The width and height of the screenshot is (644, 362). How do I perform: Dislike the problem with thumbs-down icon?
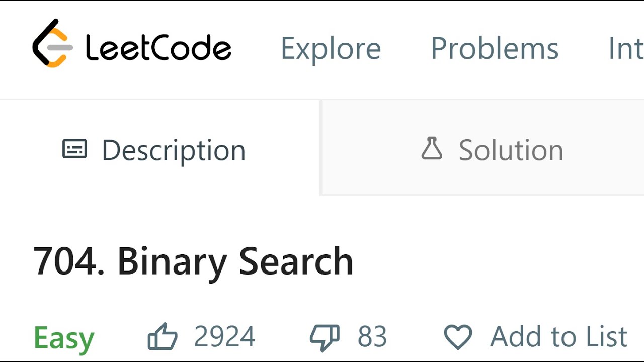click(x=325, y=337)
